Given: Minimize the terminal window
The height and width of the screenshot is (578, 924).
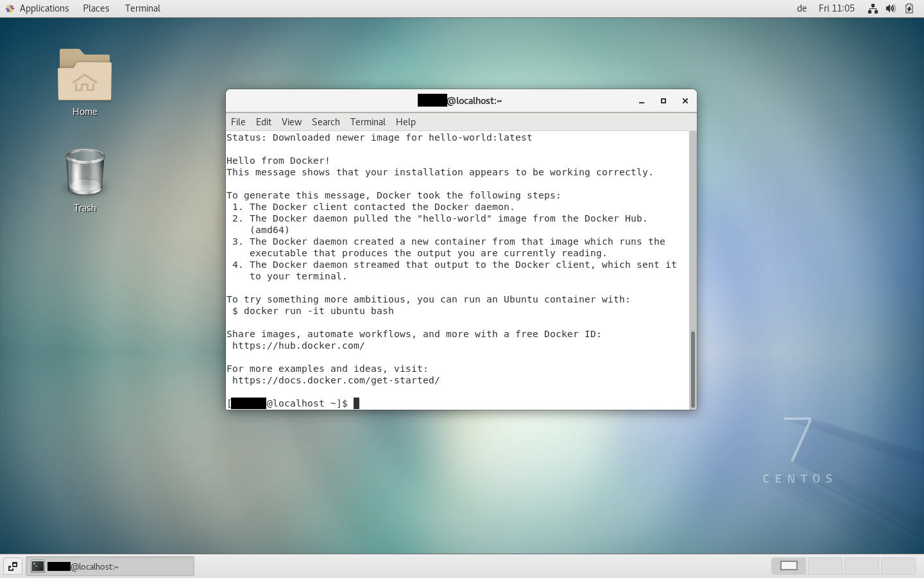Looking at the screenshot, I should click(x=642, y=101).
